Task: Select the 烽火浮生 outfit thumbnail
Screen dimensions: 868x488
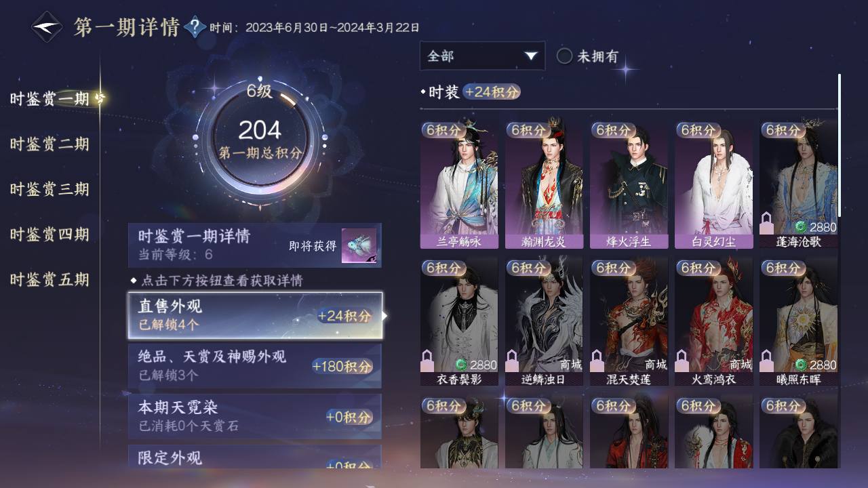Action: click(x=629, y=184)
